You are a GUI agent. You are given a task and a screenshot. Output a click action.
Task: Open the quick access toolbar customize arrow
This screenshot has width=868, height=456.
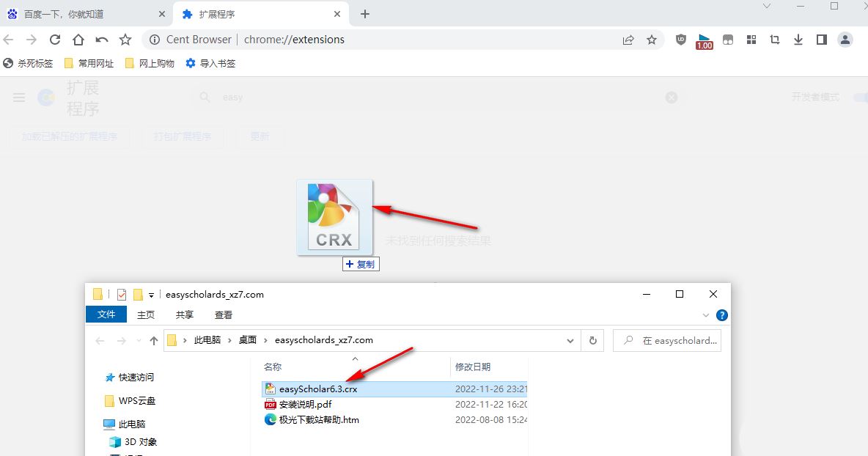point(151,295)
